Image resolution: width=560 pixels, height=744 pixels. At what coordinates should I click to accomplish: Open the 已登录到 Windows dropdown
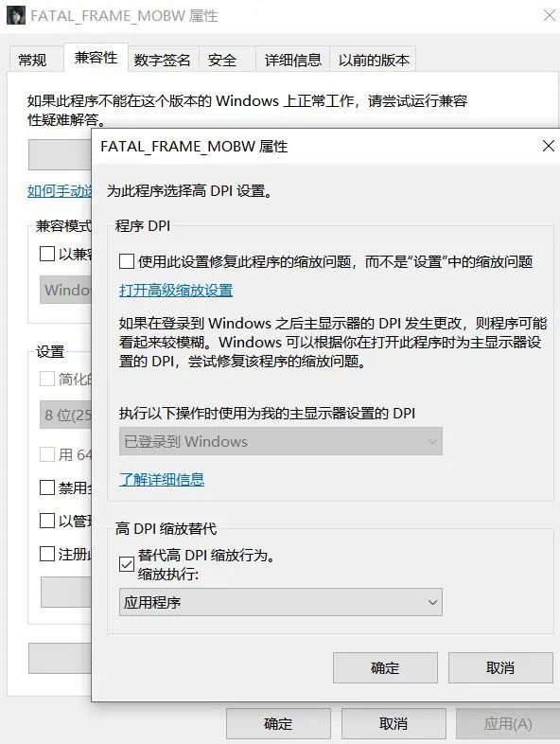click(281, 441)
